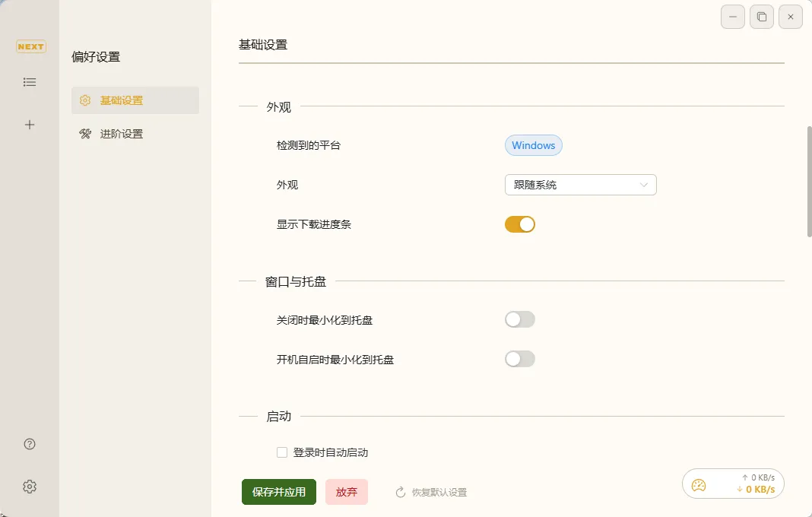Open the task list icon
812x517 pixels.
[30, 82]
